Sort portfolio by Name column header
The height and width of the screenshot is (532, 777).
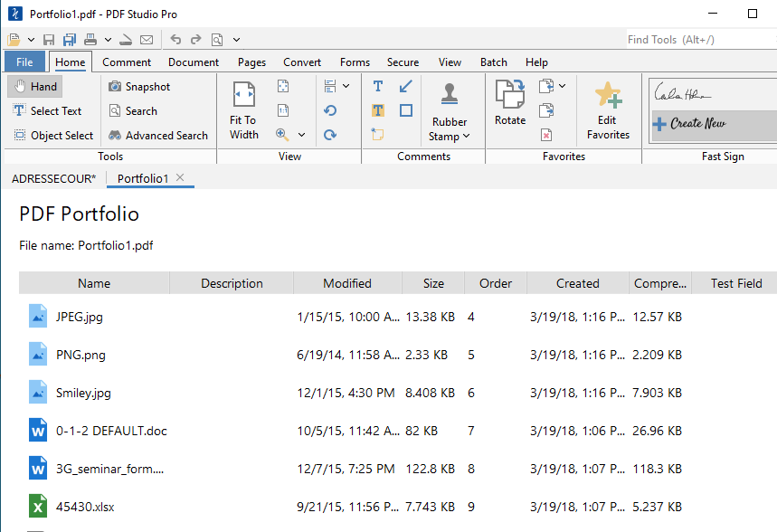coord(94,283)
